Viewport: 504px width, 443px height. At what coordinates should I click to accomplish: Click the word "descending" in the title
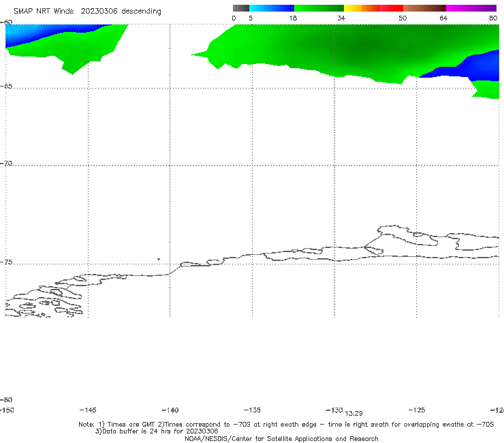point(141,12)
